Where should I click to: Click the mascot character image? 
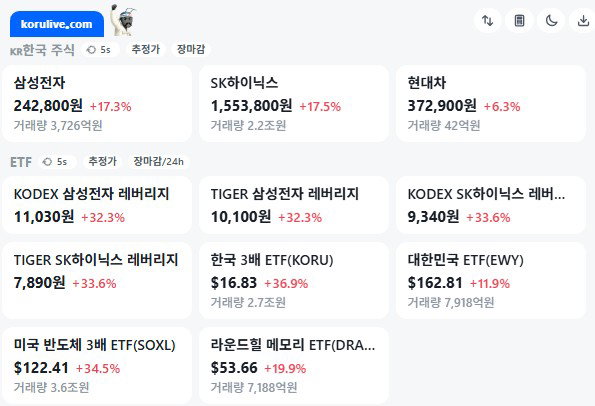[123, 20]
